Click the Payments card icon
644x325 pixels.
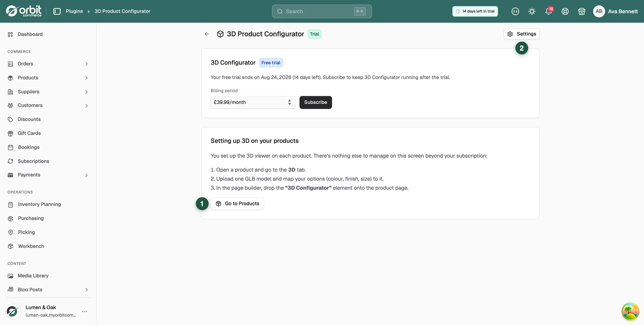[10, 175]
